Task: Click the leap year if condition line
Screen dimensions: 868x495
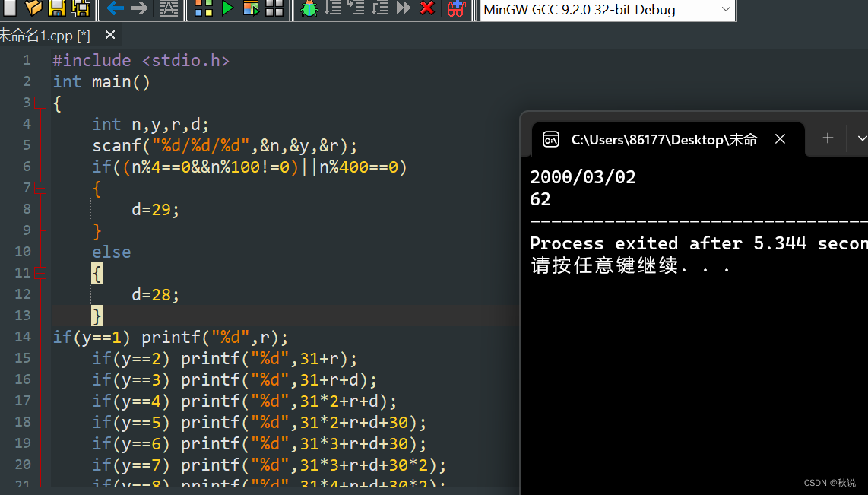Action: click(x=249, y=167)
